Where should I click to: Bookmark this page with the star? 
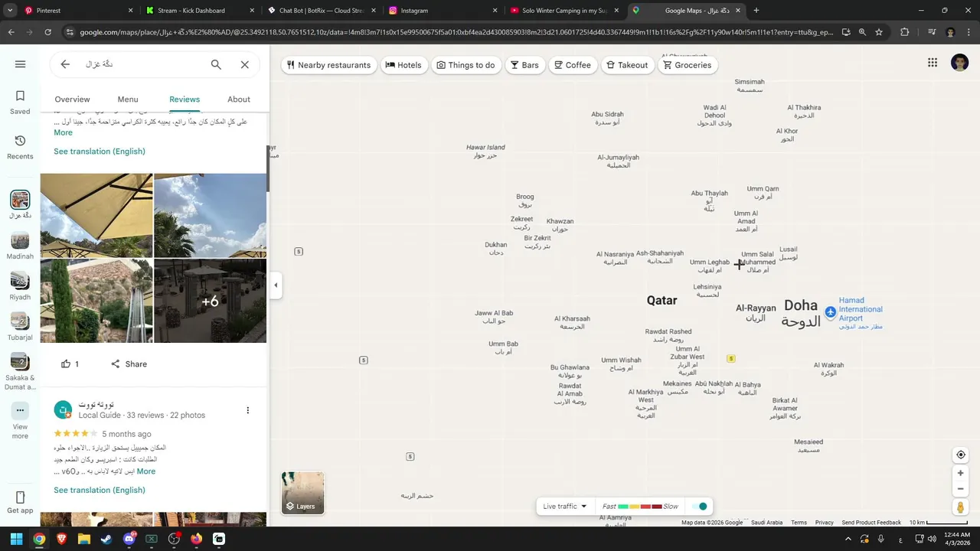pyautogui.click(x=879, y=32)
